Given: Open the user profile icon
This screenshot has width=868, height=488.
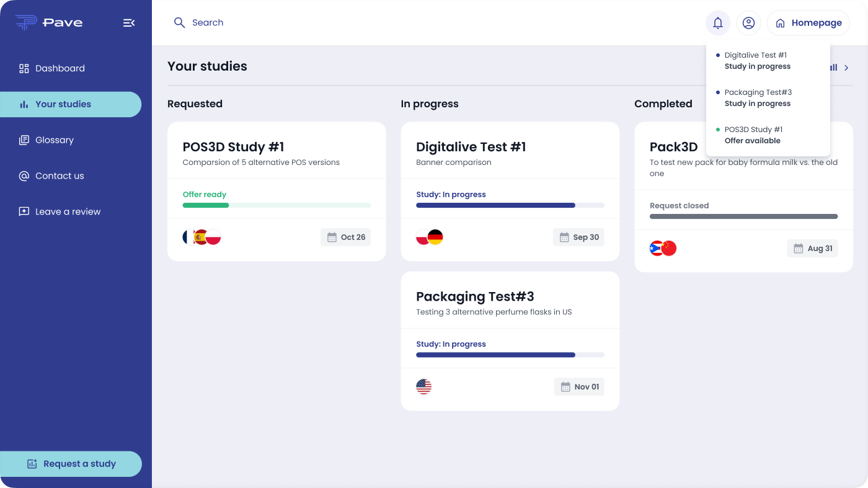Looking at the screenshot, I should (748, 23).
